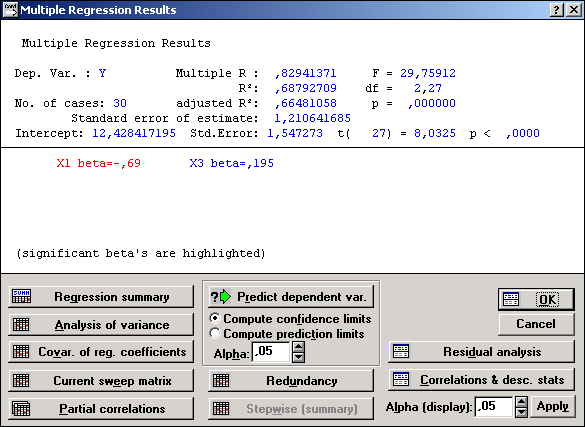Cancel the regression results dialog
Viewport: 585px width, 427px height.
pyautogui.click(x=536, y=324)
